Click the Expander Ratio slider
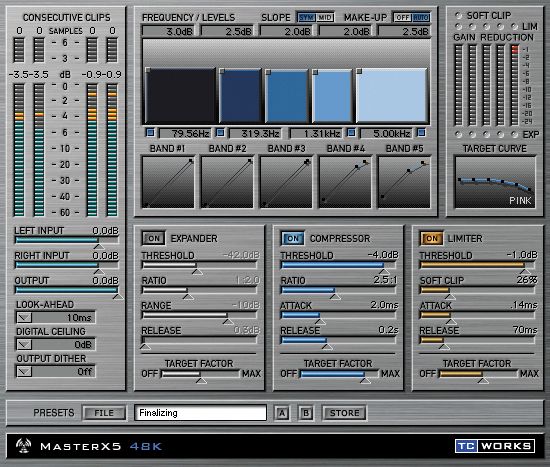Viewport: 550px width, 467px height. click(200, 290)
